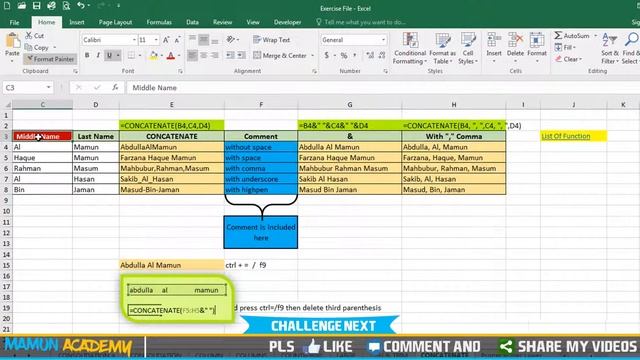Open Conditional Formatting menu
This screenshot has height=360, width=640.
pos(410,48)
